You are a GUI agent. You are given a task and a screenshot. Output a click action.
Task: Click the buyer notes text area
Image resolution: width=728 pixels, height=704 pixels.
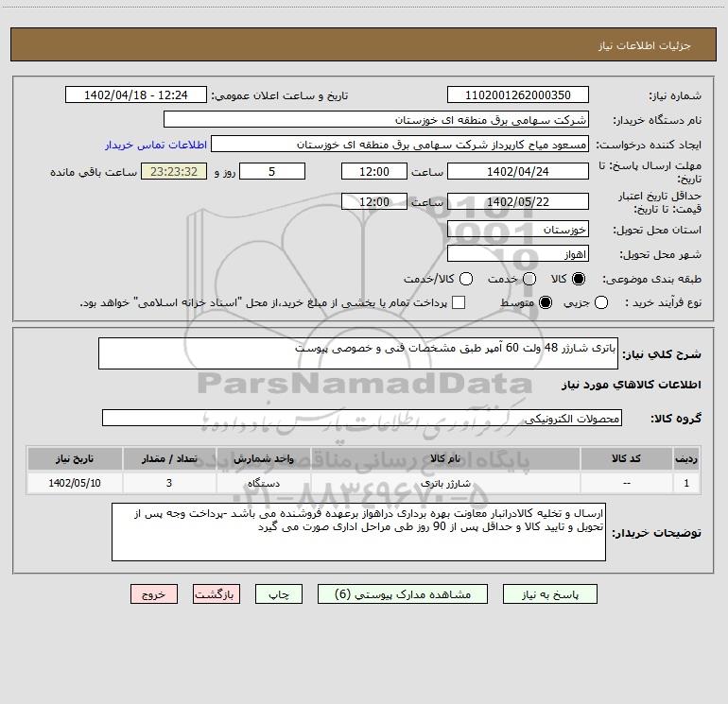coord(358,532)
